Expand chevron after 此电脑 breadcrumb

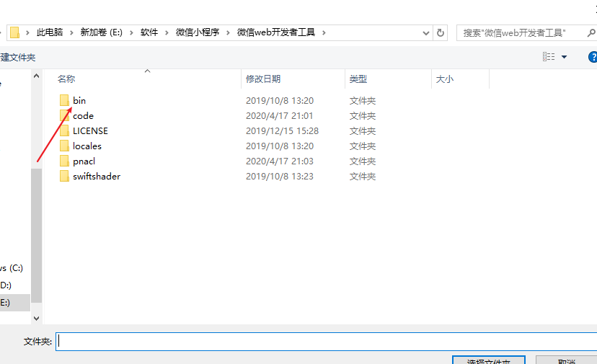click(71, 32)
